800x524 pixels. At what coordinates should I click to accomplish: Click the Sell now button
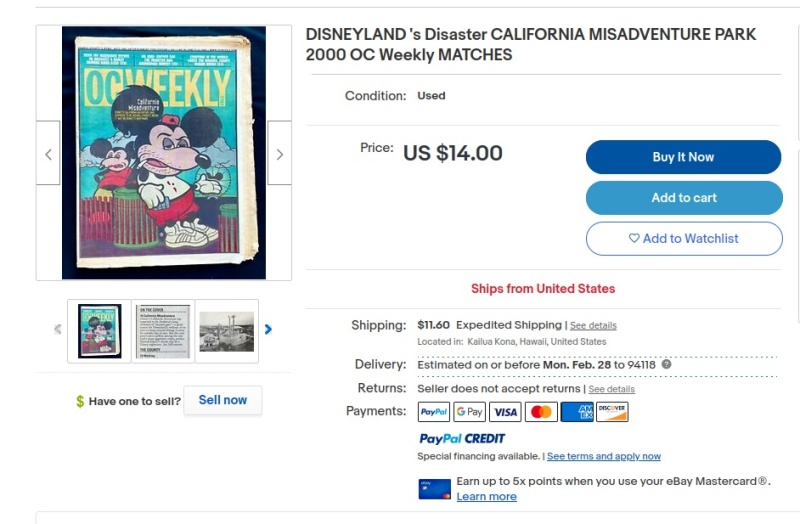(x=222, y=400)
